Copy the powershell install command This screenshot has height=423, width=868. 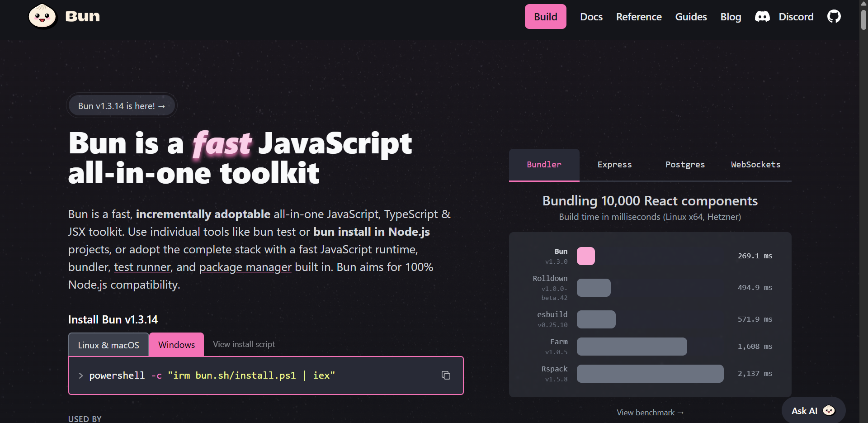pyautogui.click(x=446, y=375)
